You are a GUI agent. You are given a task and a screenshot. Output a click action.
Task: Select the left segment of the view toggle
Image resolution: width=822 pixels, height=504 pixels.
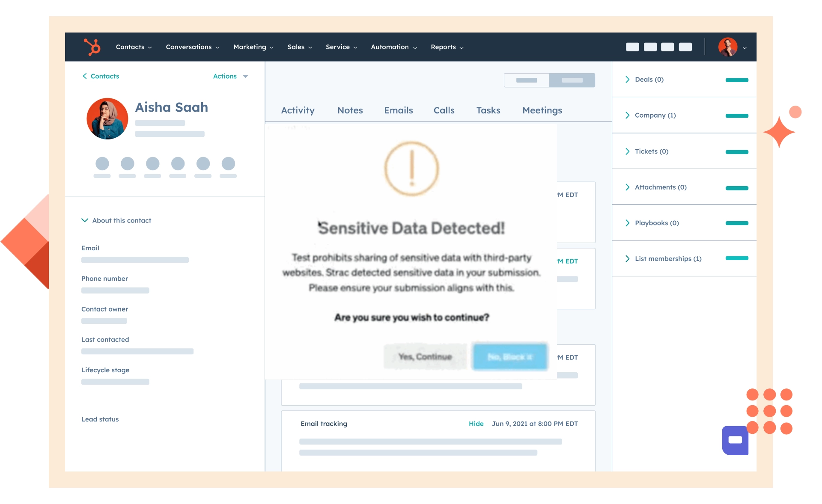pos(527,80)
